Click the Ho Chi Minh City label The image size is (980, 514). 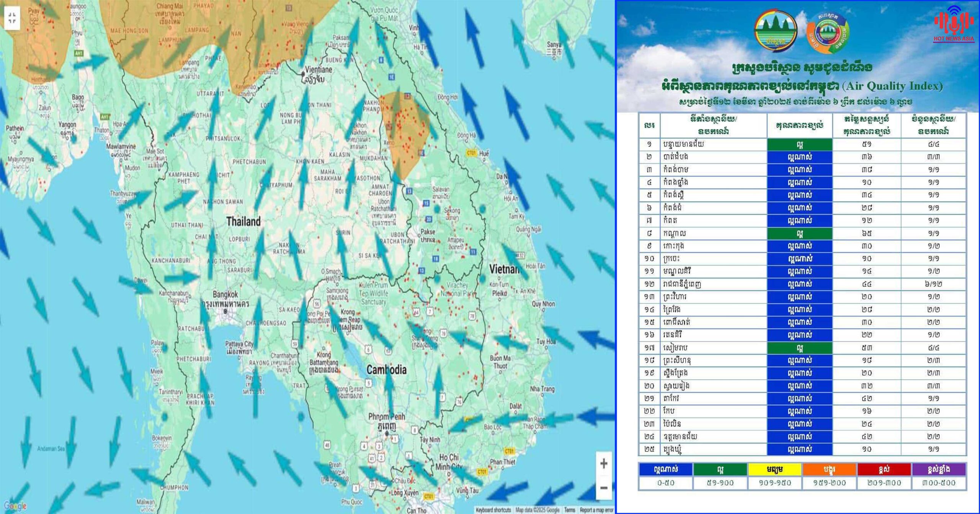pos(449,461)
